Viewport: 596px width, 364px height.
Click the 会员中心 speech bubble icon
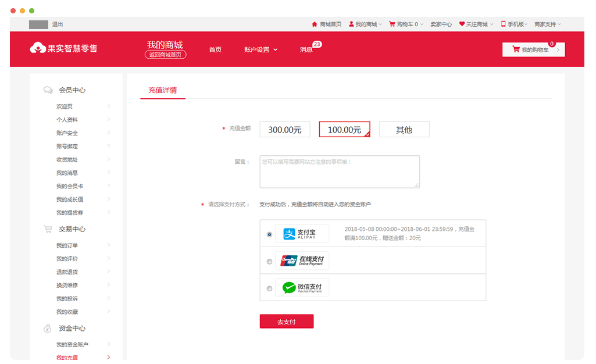pos(48,90)
